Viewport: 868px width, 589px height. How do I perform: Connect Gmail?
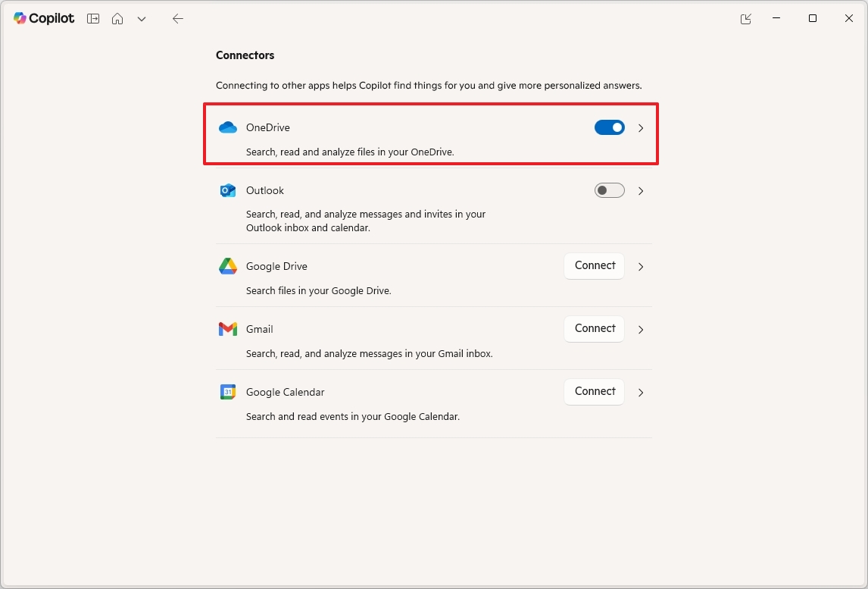pyautogui.click(x=594, y=328)
